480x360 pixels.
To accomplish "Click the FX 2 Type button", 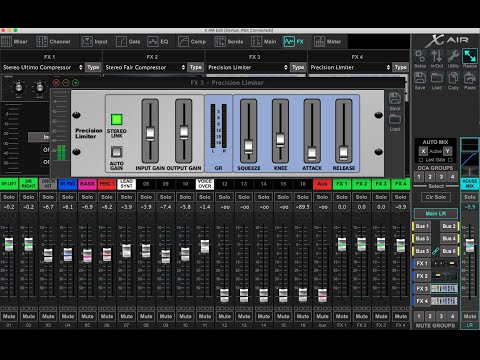I will (x=196, y=67).
